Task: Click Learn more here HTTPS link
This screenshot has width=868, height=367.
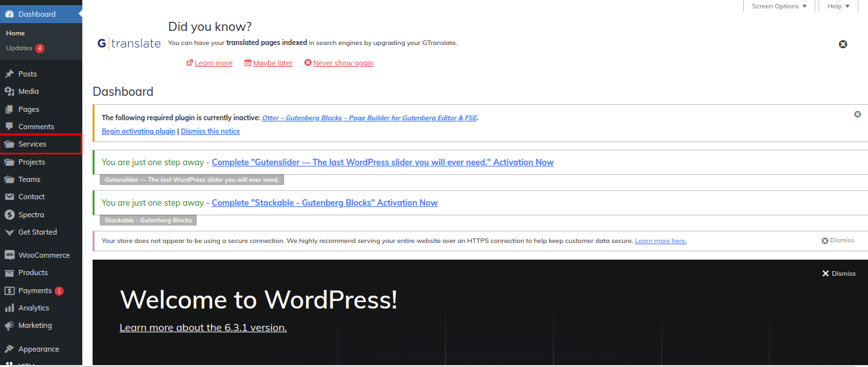Action: tap(660, 241)
